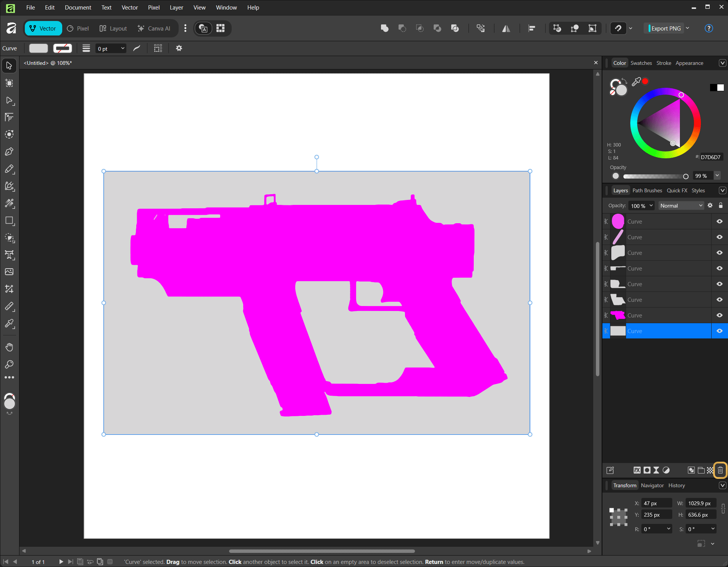This screenshot has height=567, width=728.
Task: Hide the pink stroke Curve layer
Action: (x=720, y=237)
